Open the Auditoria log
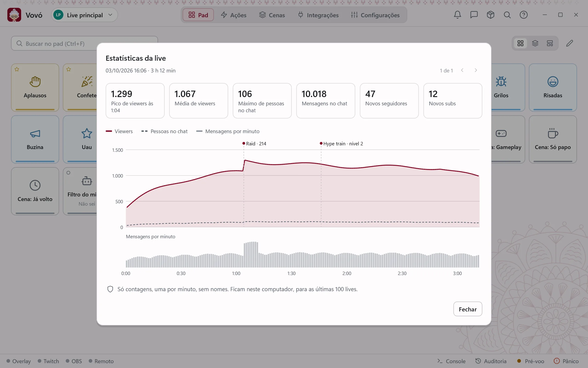This screenshot has width=588, height=368. click(491, 361)
